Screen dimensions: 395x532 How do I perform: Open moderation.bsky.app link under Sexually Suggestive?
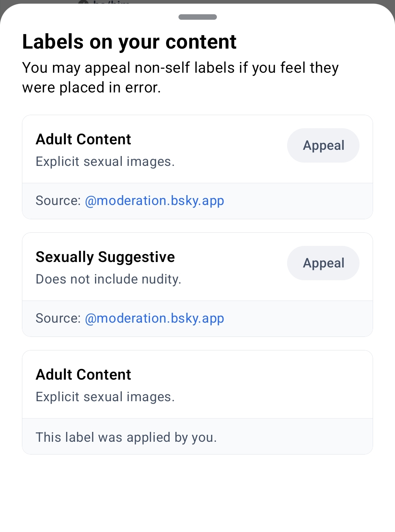154,318
